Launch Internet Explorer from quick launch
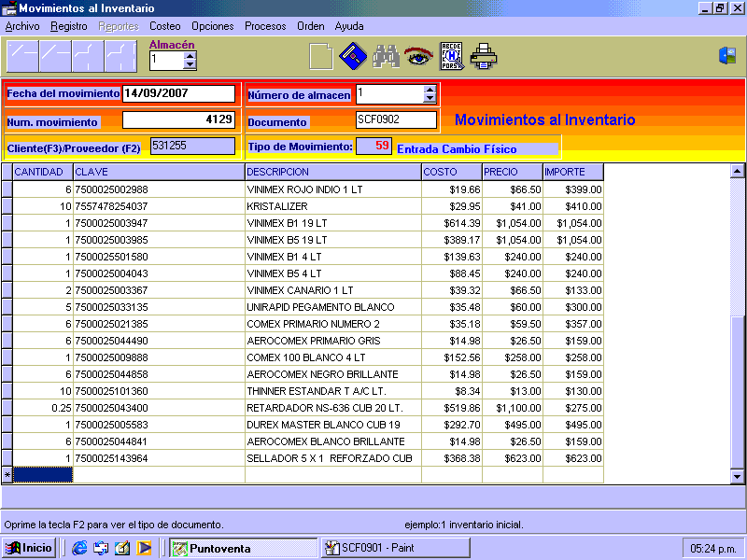The height and width of the screenshot is (560, 747). pos(79,548)
